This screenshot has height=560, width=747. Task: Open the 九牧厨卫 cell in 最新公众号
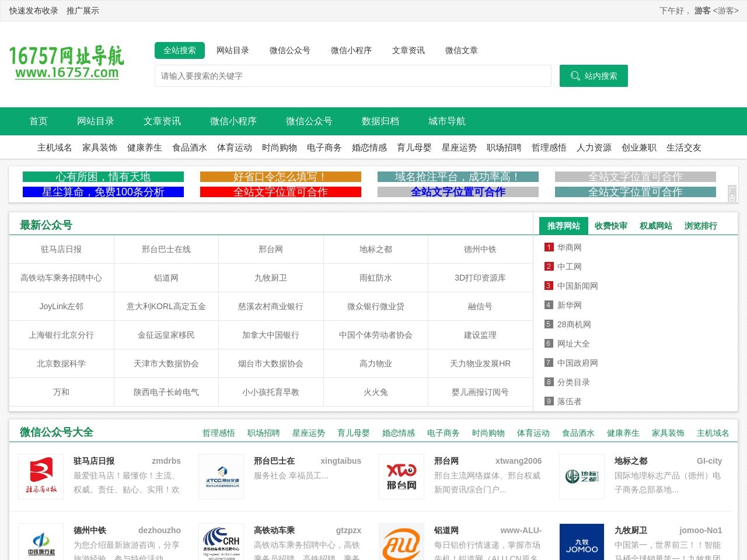click(x=271, y=278)
